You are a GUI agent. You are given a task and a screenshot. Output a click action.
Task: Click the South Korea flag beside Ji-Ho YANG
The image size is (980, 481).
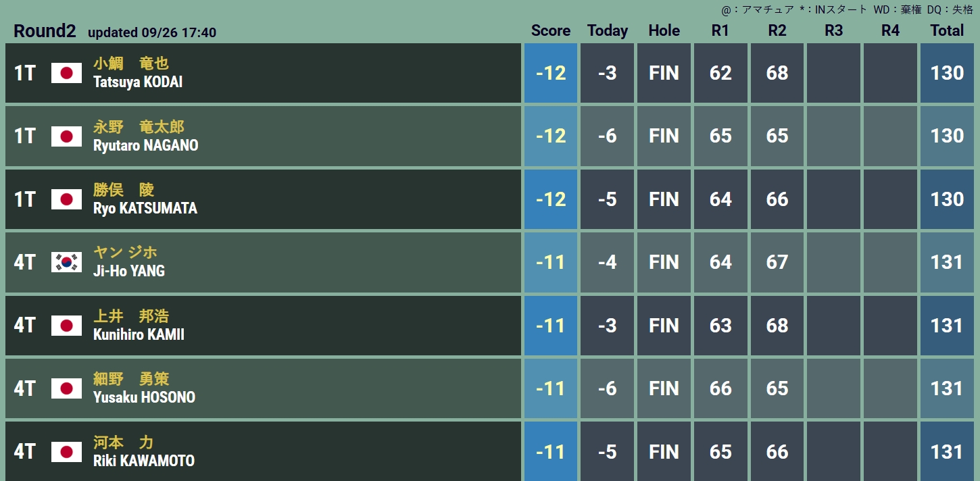[x=66, y=262]
